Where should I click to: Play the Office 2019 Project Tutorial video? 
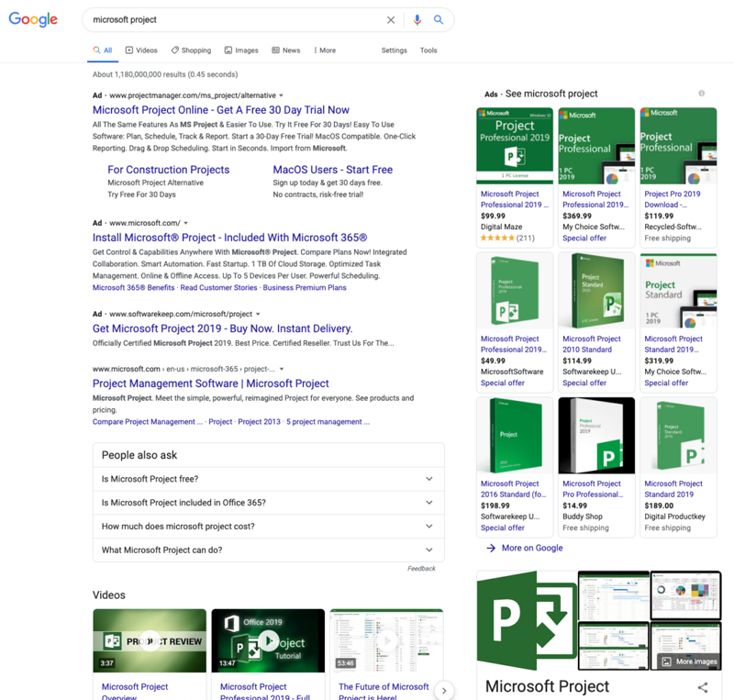pos(268,640)
